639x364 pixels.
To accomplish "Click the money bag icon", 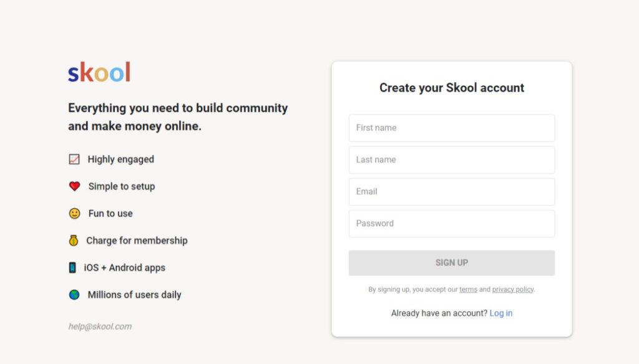I will tap(74, 240).
